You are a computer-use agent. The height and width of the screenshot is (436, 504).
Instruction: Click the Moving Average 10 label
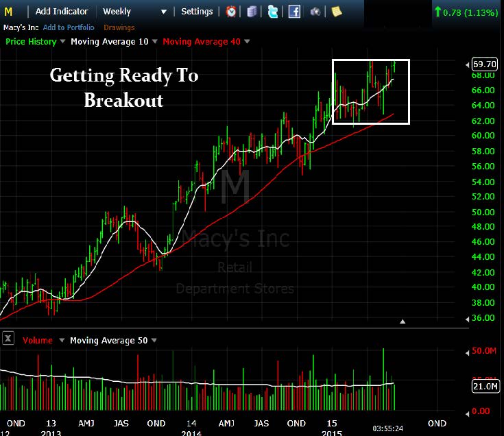[x=110, y=41]
